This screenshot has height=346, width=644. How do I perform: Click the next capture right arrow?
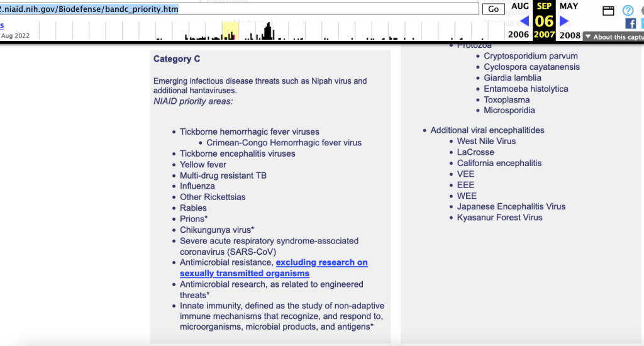coord(564,21)
